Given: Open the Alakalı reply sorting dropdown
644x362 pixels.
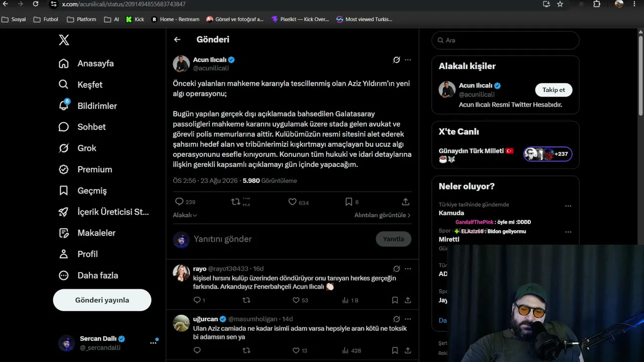Looking at the screenshot, I should [x=185, y=215].
